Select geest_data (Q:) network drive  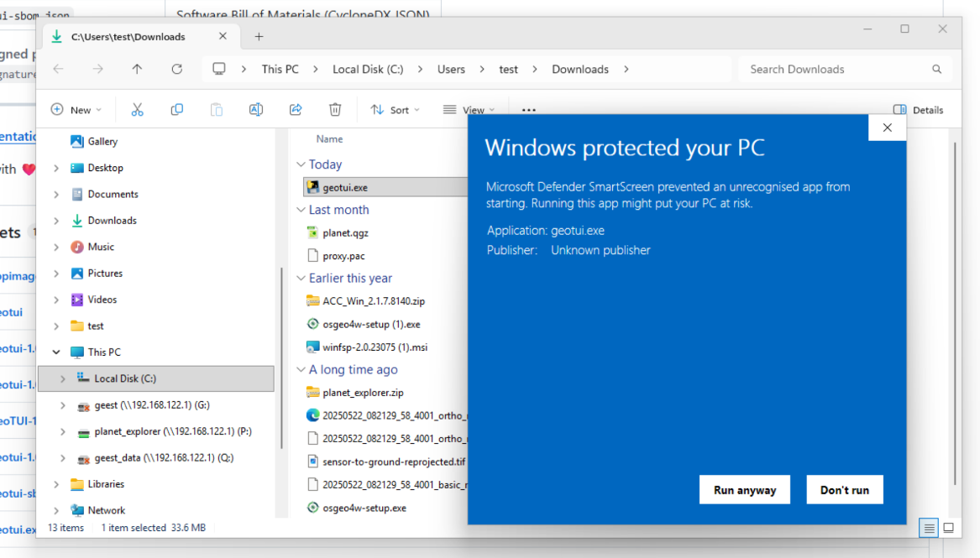pyautogui.click(x=164, y=457)
